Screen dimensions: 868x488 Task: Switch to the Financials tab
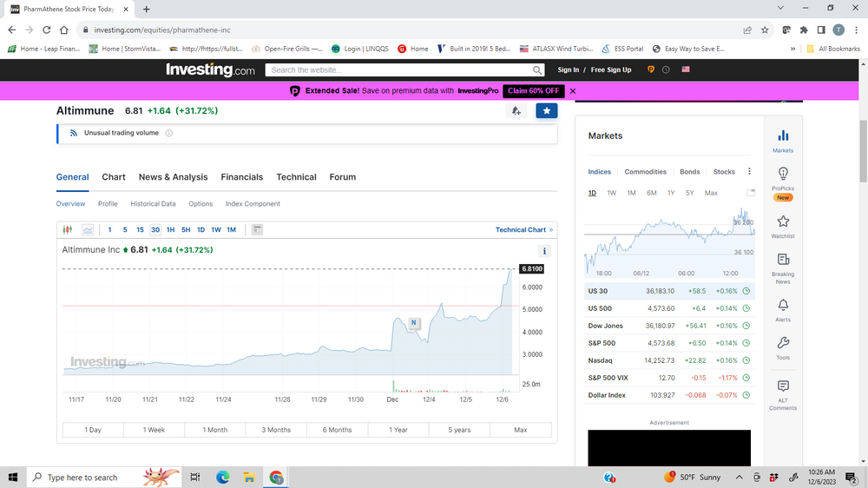[x=241, y=177]
